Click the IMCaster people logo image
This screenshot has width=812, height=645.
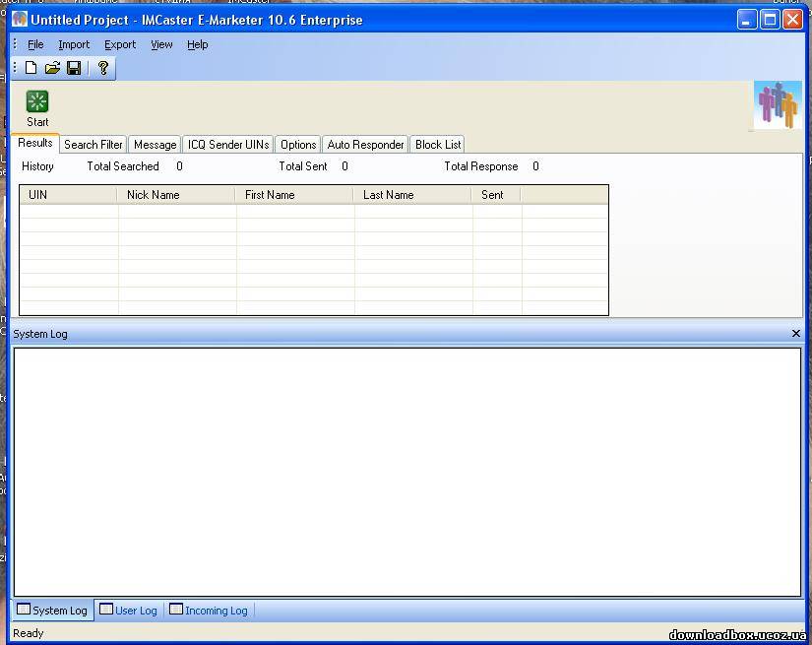coord(778,105)
